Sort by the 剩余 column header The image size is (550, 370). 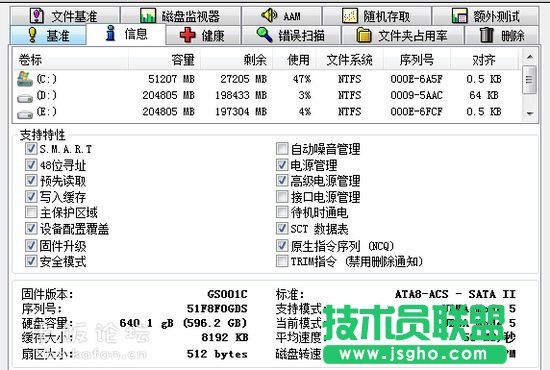236,60
